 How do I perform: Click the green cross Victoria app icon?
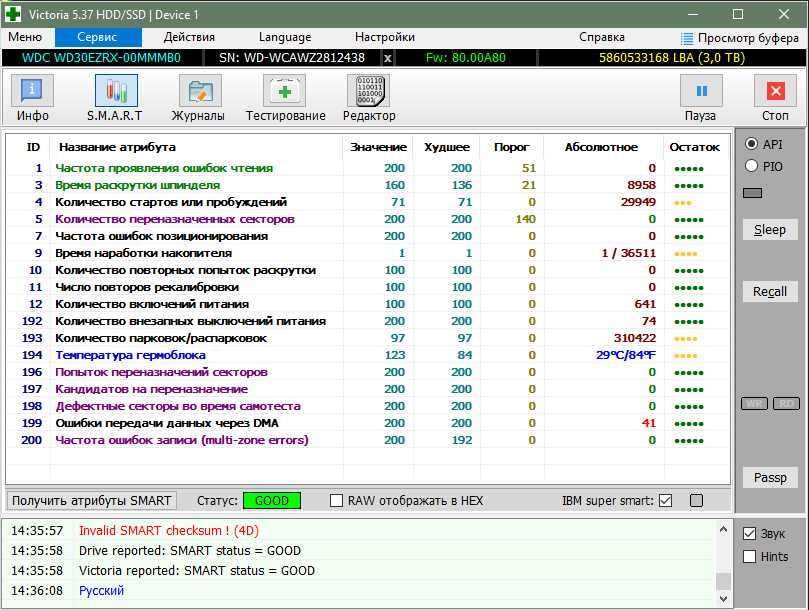click(x=12, y=14)
